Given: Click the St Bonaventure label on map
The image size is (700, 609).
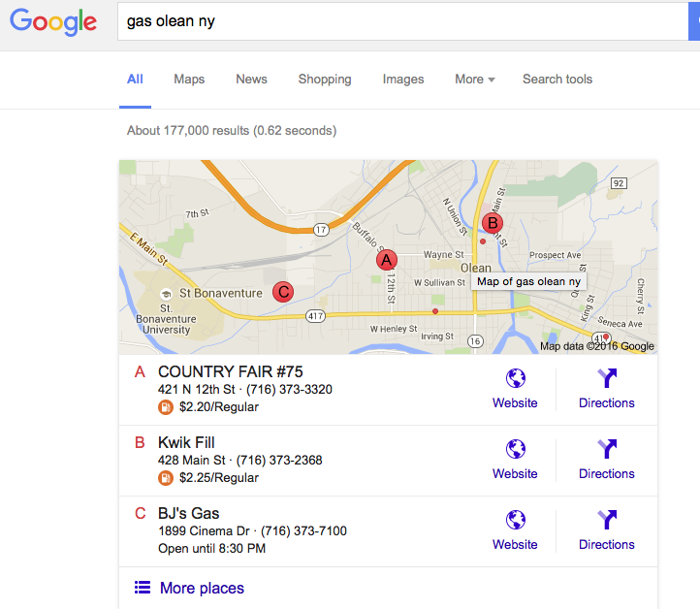Looking at the screenshot, I should point(220,293).
